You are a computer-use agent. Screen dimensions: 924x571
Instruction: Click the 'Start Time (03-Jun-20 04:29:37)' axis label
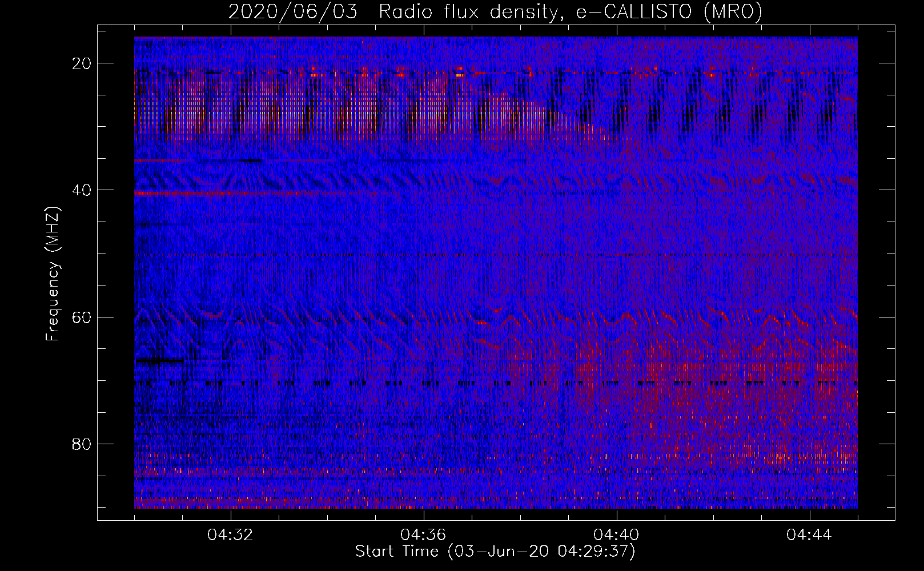click(495, 552)
